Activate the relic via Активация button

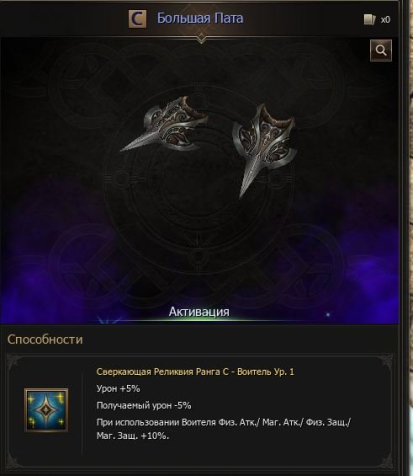(199, 312)
